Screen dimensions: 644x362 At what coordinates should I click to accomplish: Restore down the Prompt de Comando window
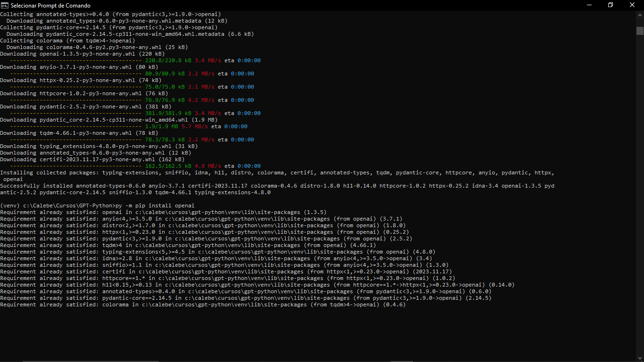click(611, 5)
